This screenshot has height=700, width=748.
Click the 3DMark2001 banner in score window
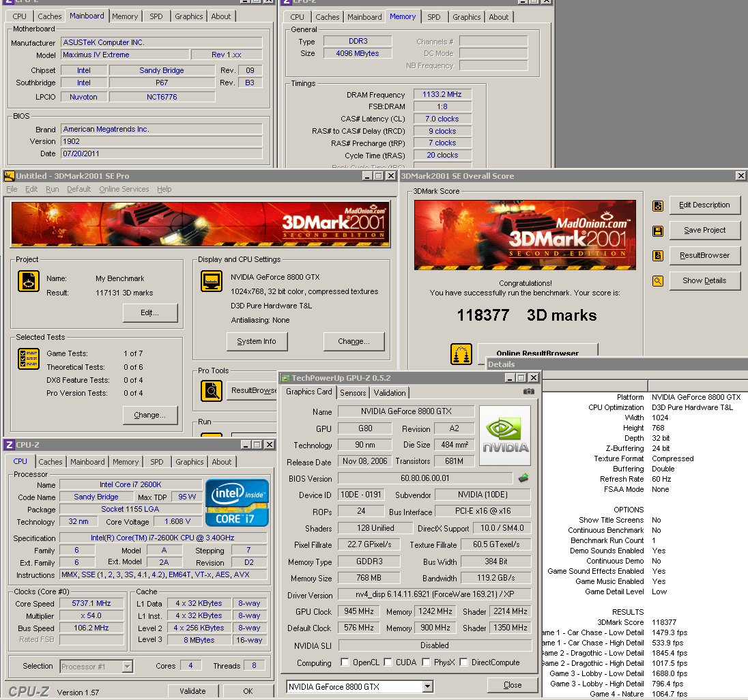point(525,235)
